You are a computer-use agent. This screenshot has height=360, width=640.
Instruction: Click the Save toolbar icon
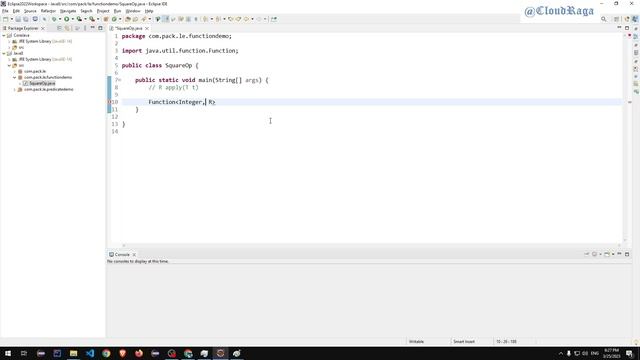coord(18,19)
